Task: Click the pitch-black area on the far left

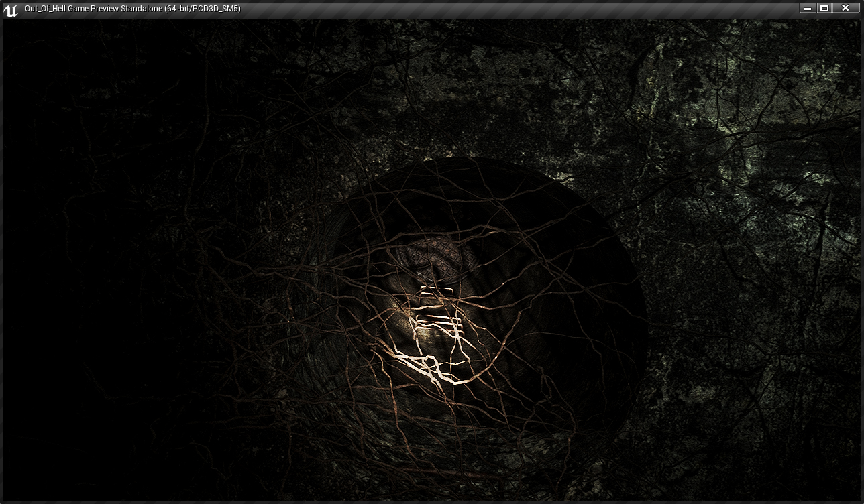Action: [40, 302]
